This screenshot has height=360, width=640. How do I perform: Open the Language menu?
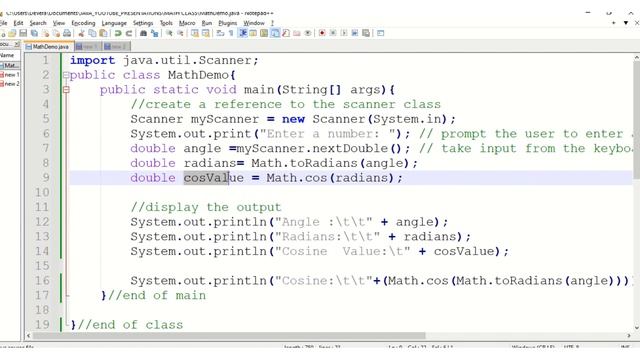114,23
